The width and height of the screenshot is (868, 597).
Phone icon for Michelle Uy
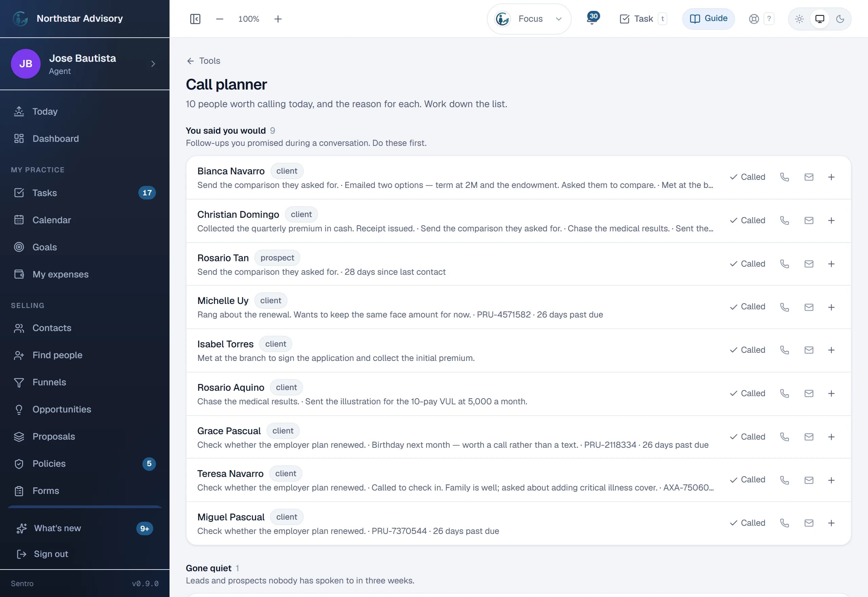[784, 307]
